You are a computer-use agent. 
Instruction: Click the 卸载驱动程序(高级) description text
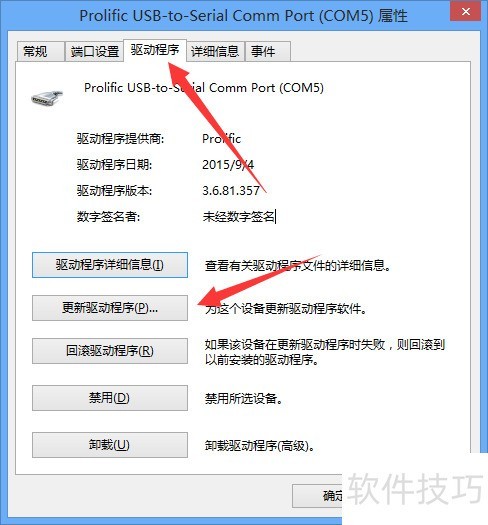point(259,446)
